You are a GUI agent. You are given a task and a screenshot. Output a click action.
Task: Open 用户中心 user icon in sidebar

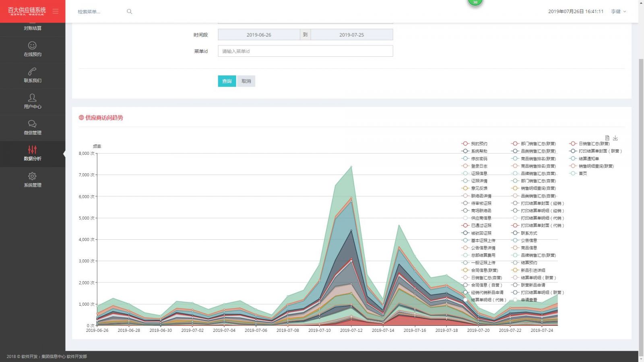(x=32, y=98)
